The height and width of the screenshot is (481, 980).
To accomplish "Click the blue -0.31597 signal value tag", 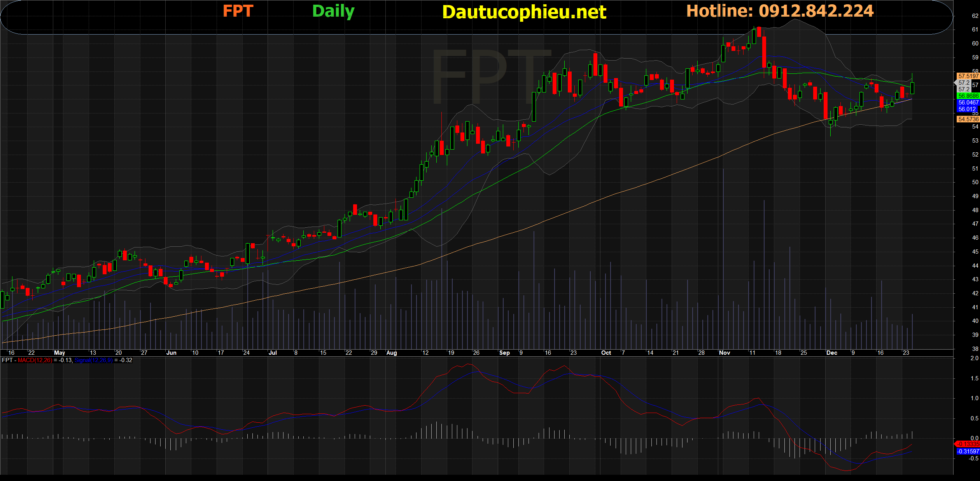I will point(968,451).
